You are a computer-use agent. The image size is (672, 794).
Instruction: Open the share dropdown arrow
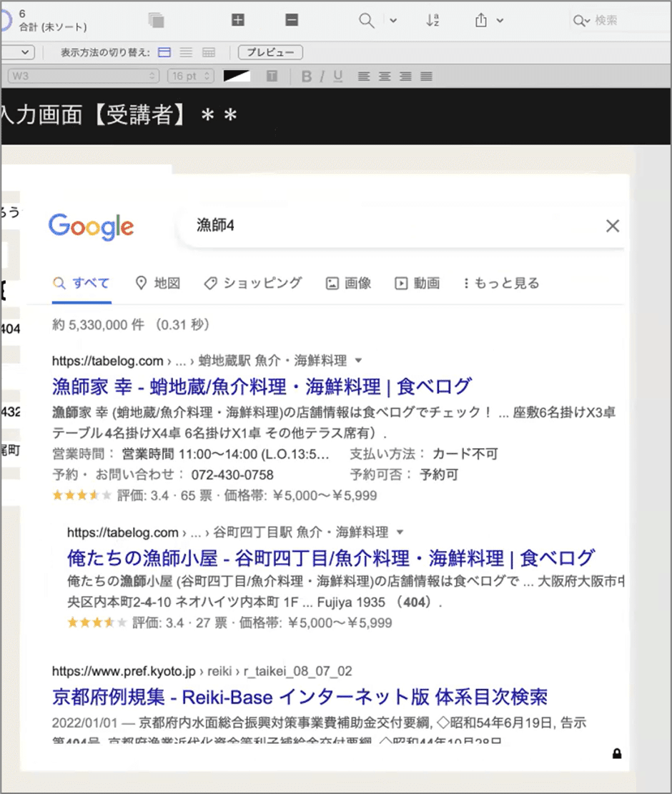click(x=500, y=21)
